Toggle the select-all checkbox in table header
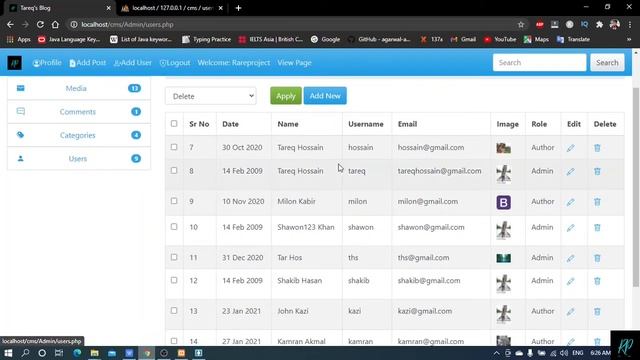The image size is (640, 360). (174, 123)
